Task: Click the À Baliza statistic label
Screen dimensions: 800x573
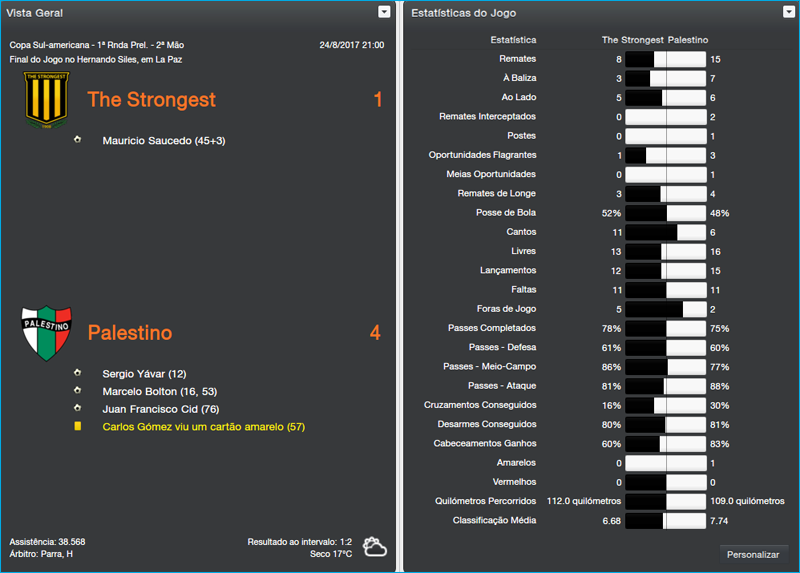Action: (x=519, y=78)
